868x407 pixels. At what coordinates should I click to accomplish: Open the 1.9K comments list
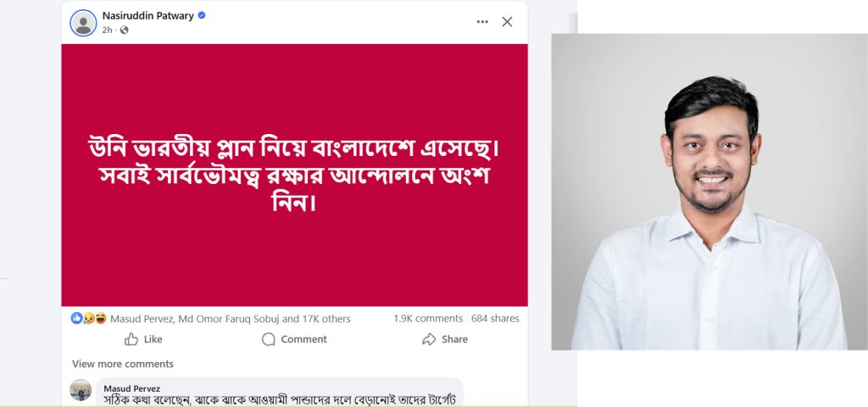[x=428, y=319]
